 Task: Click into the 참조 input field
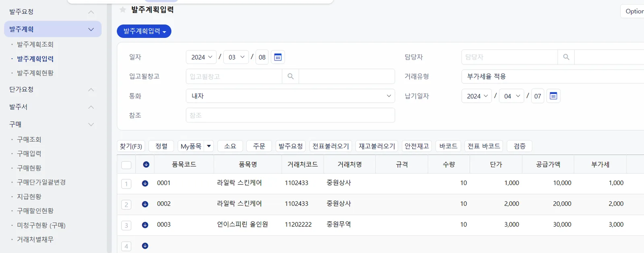tap(290, 115)
